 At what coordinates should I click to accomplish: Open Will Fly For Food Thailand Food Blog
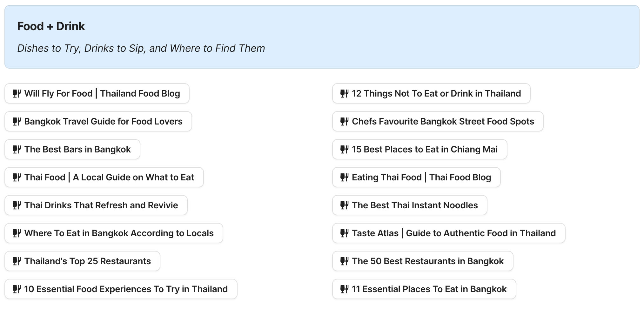[96, 93]
